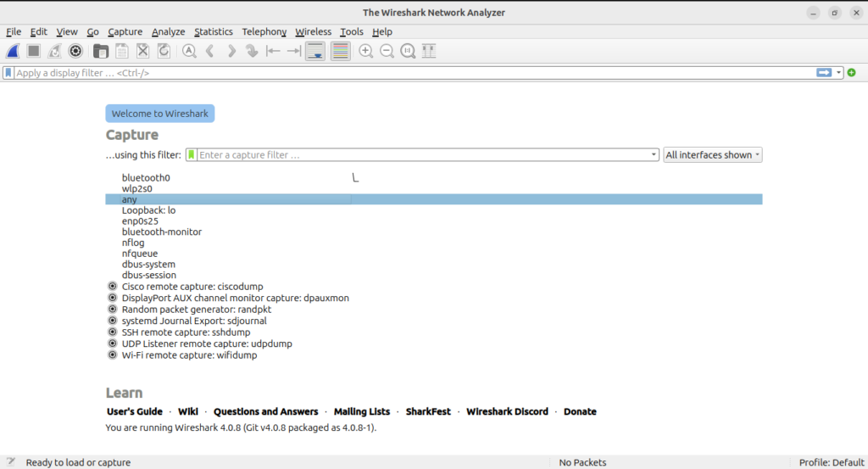This screenshot has height=469, width=868.
Task: Jump to last packet icon
Action: tap(294, 51)
